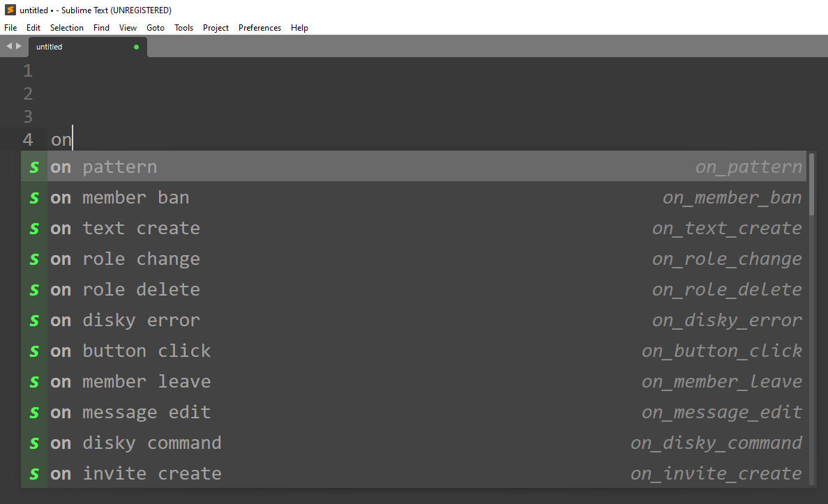Click the snippet icon beside on member ban
Viewport: 828px width, 504px height.
pyautogui.click(x=34, y=197)
